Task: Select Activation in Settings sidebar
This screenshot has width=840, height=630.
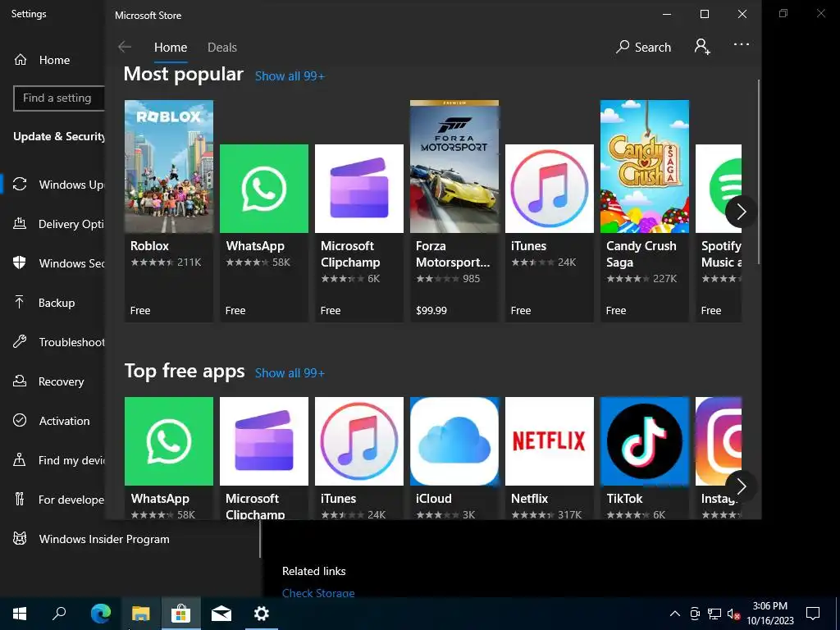Action: (51, 421)
